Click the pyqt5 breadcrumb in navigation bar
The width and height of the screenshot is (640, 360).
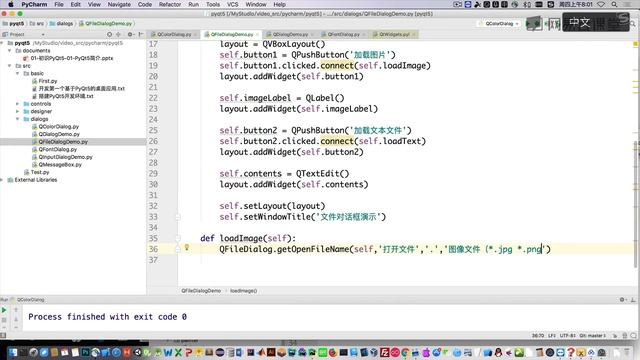point(13,24)
